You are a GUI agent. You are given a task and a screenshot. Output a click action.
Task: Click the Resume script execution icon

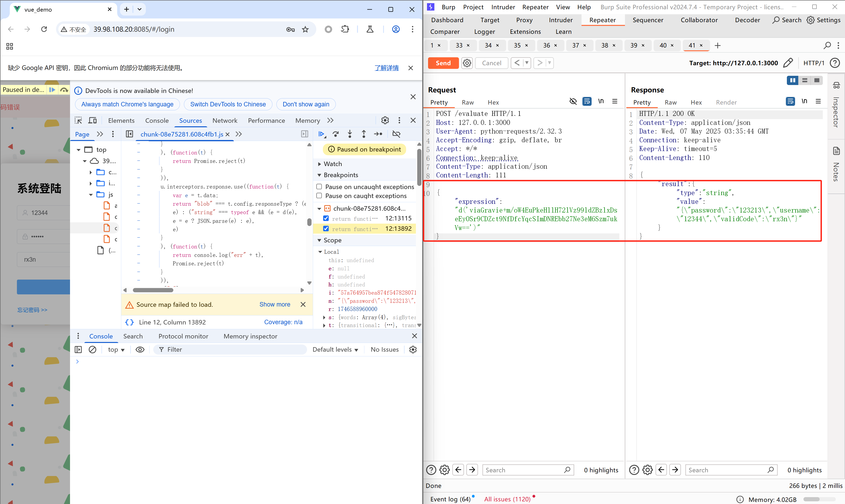(x=321, y=134)
